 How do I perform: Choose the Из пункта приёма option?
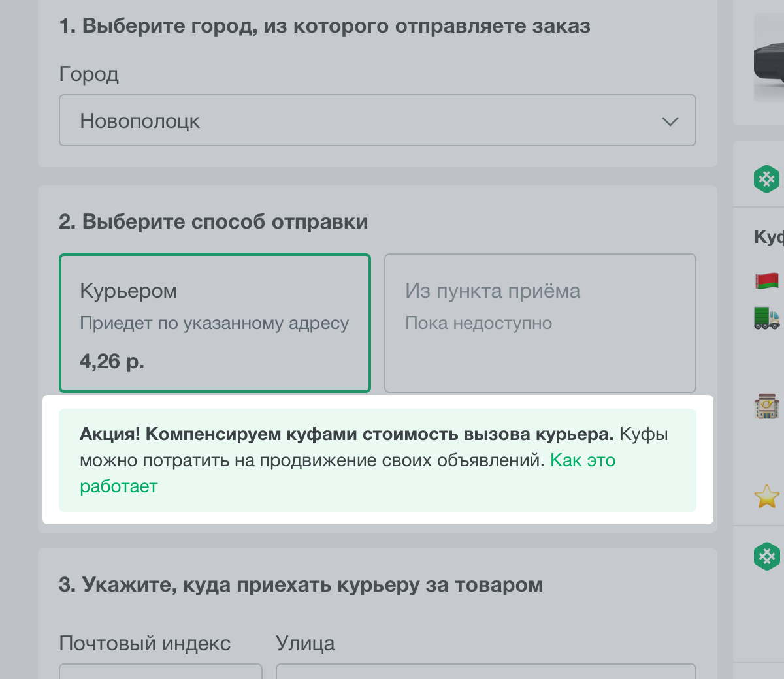540,323
